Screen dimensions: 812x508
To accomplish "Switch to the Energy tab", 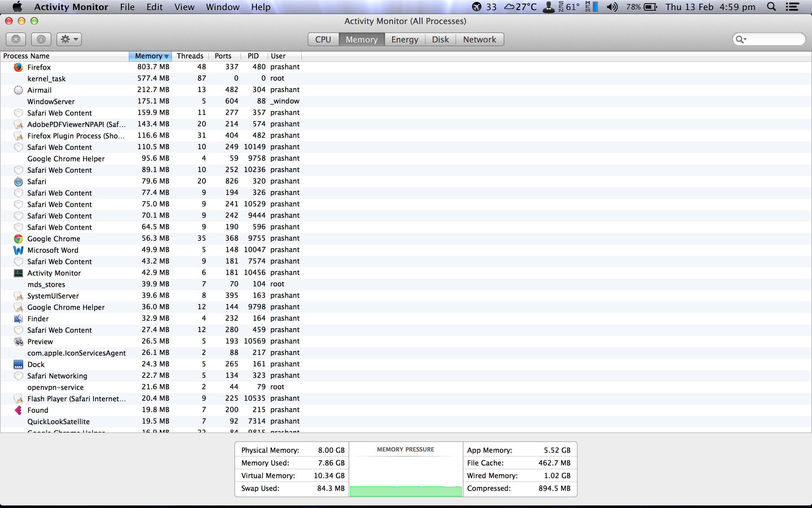I will [x=405, y=39].
